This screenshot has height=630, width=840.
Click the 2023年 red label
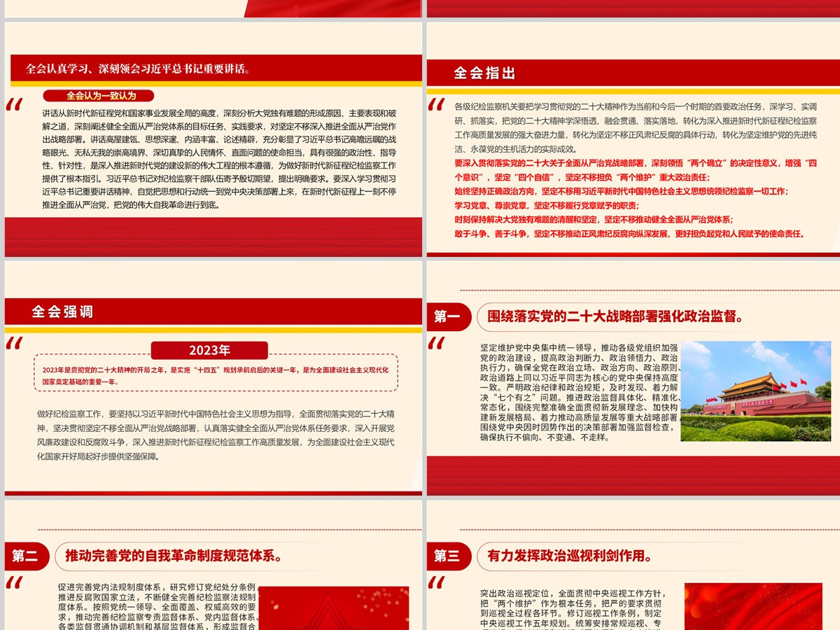pos(210,350)
